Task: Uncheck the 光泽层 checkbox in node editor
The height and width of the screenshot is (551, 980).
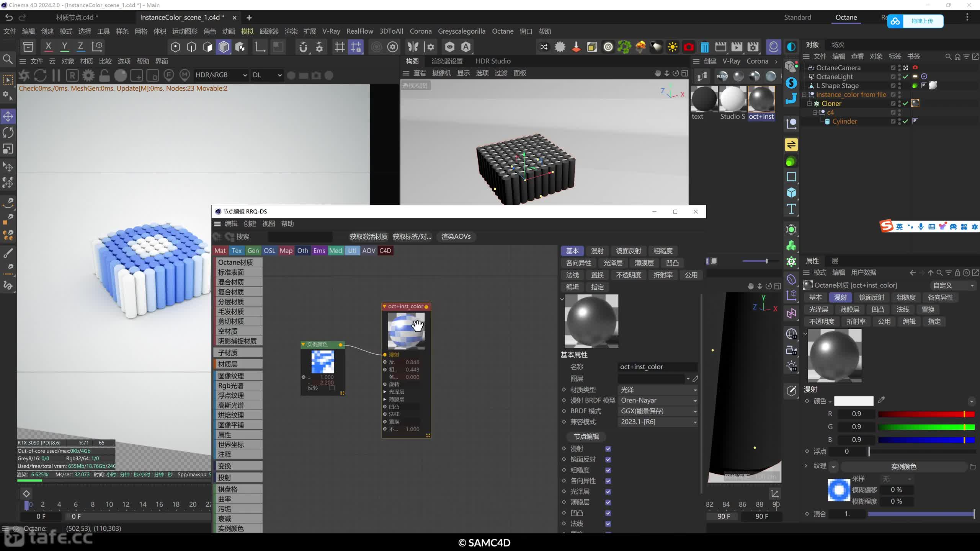Action: (x=608, y=491)
